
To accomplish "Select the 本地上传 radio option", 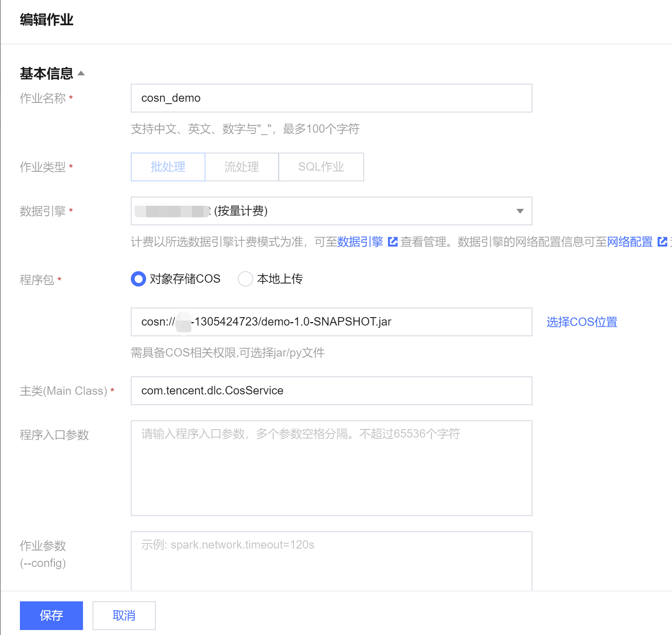I will click(246, 279).
